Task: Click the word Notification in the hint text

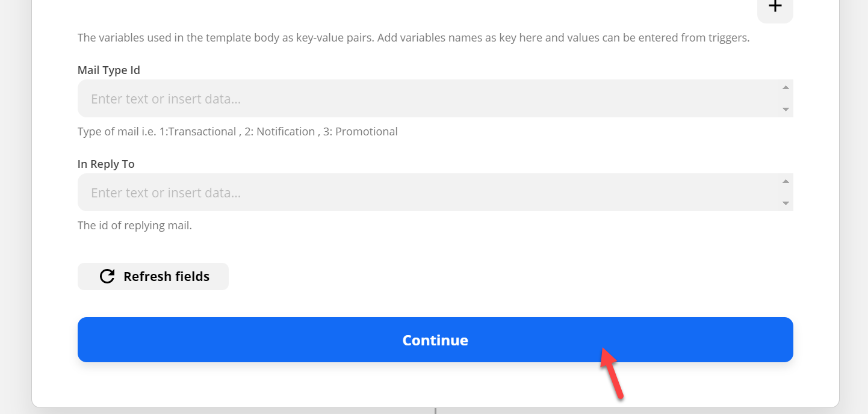Action: pos(285,131)
